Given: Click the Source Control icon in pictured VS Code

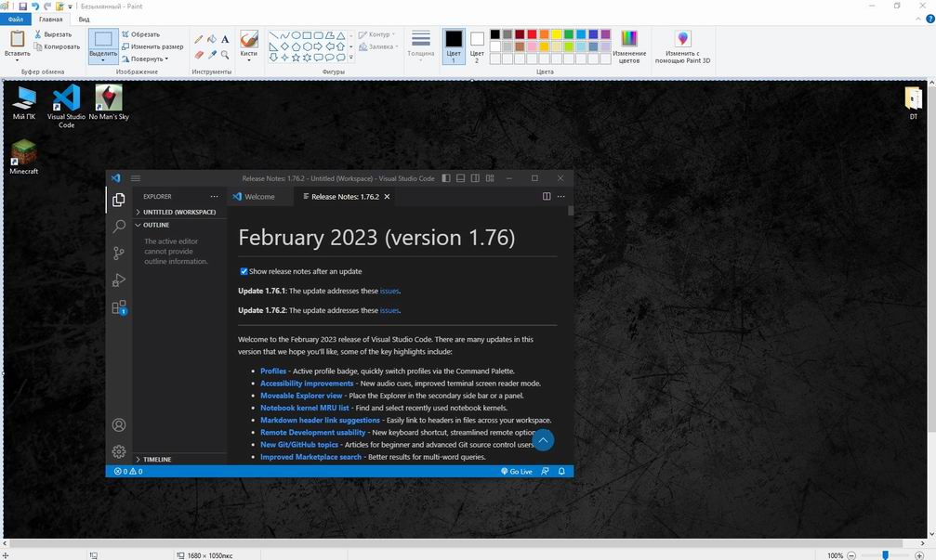Looking at the screenshot, I should tap(119, 254).
